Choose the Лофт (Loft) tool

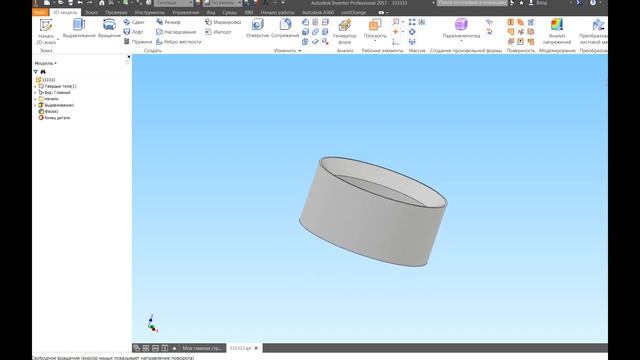(133, 32)
